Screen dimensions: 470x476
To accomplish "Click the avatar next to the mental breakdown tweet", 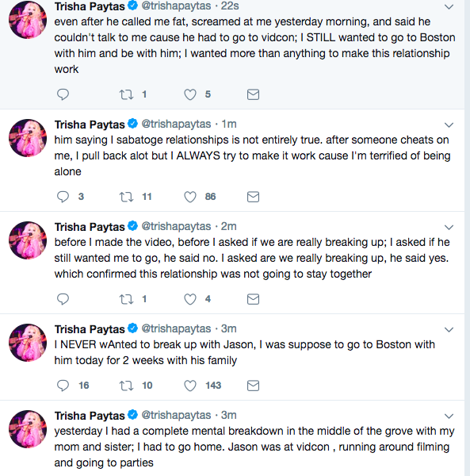I will point(28,429).
